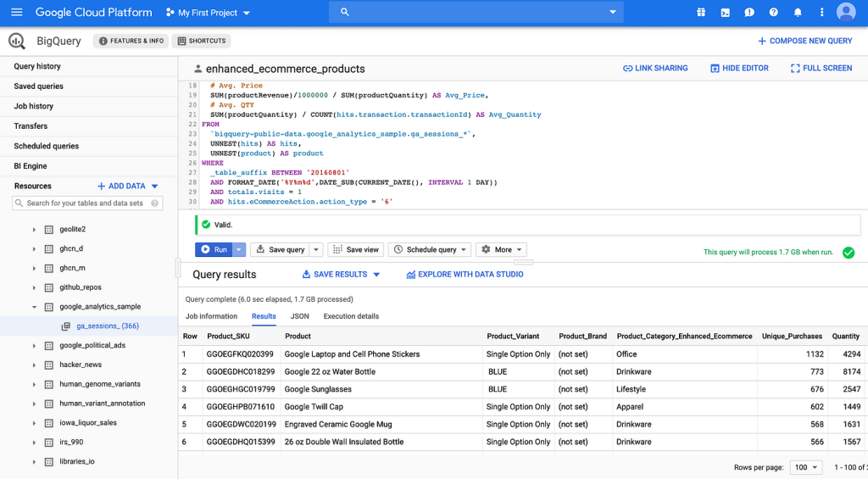Switch to Execution details tab
Screen dimensions: 868x479
[x=351, y=316]
